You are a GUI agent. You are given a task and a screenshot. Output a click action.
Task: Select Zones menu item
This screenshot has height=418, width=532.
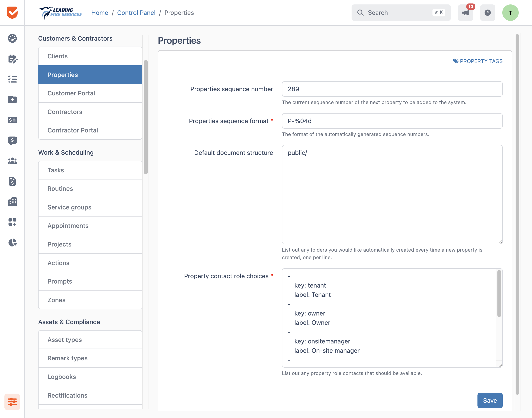90,300
